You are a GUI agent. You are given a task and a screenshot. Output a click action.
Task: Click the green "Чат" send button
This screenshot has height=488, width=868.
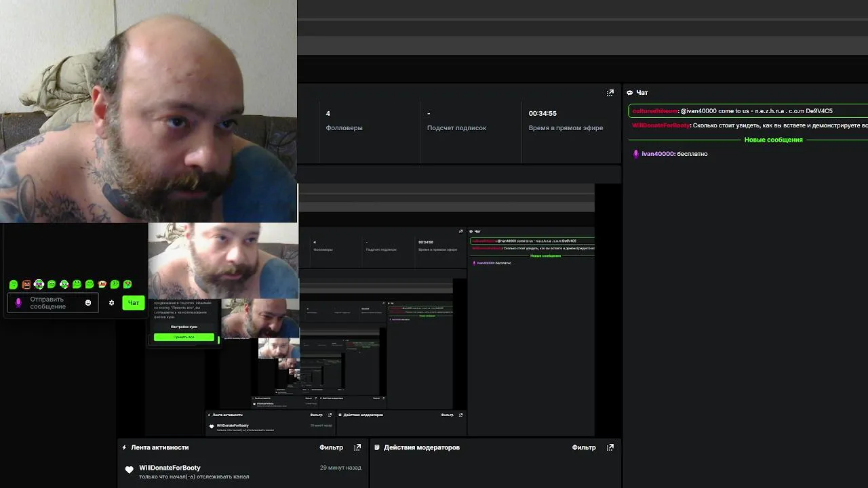[134, 303]
